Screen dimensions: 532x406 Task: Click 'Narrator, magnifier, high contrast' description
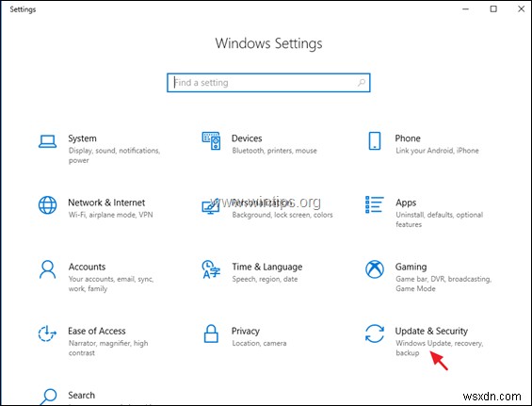click(x=108, y=348)
